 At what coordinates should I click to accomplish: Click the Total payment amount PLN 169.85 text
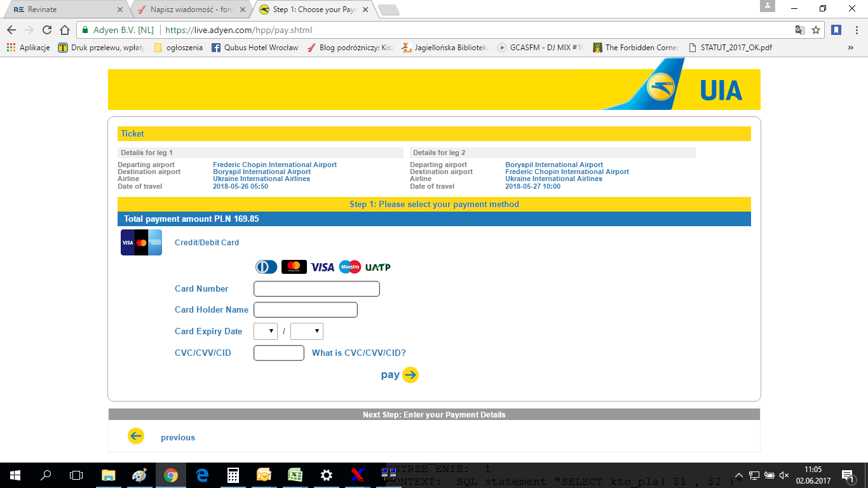191,219
